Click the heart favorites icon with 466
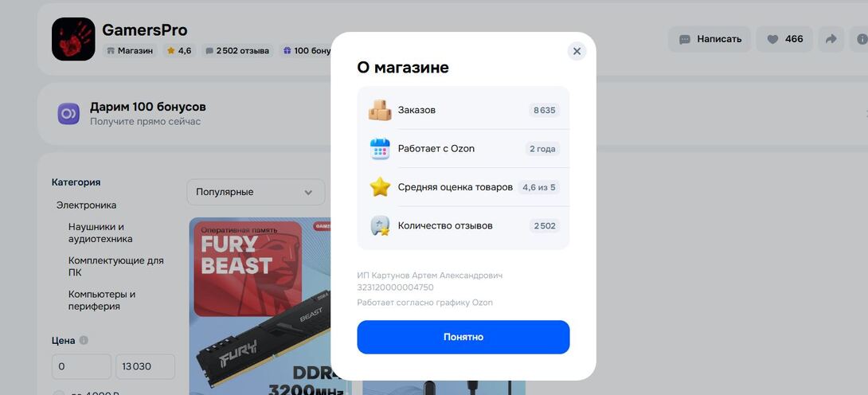The image size is (868, 395). [784, 39]
